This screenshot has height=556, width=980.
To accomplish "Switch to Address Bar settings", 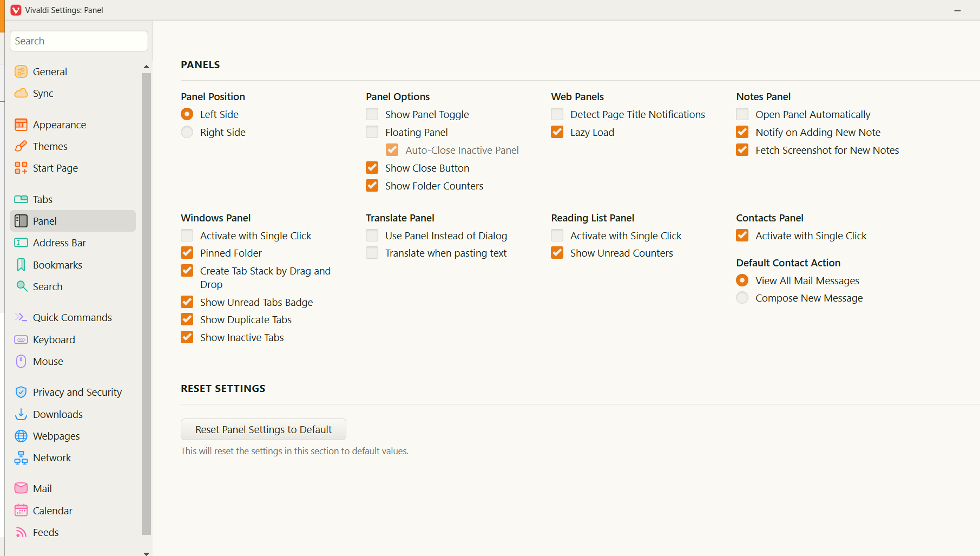I will (73, 243).
